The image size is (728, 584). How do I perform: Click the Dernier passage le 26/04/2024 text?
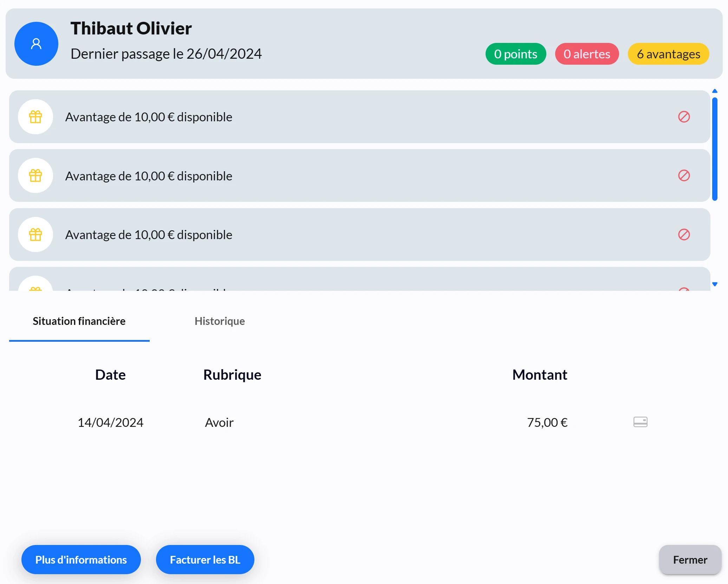(166, 54)
